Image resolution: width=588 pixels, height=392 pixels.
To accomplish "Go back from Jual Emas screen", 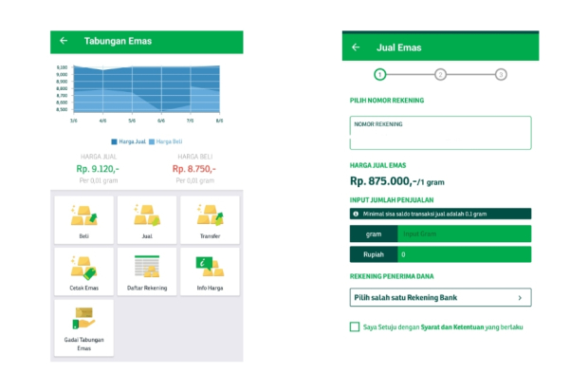I will (356, 47).
